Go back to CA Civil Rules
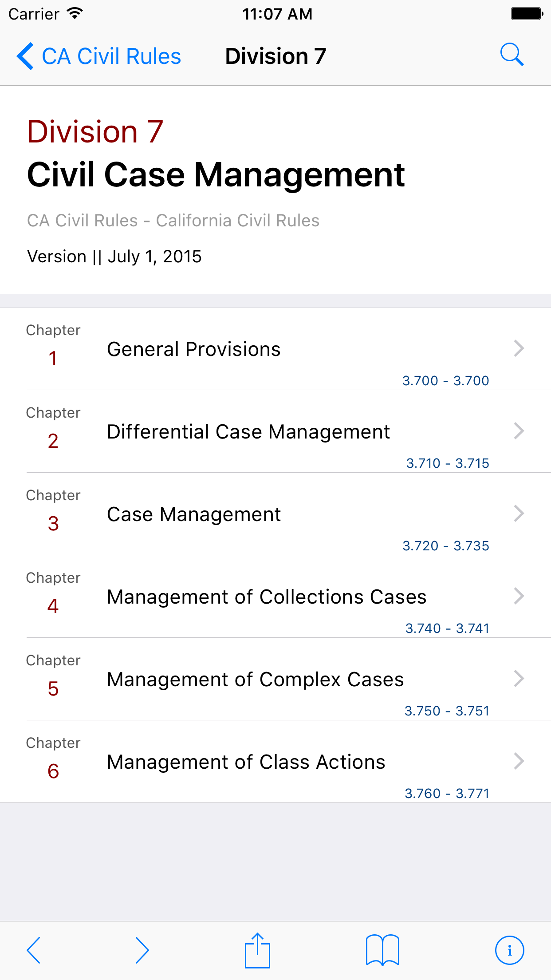Viewport: 551px width, 980px height. point(111,56)
